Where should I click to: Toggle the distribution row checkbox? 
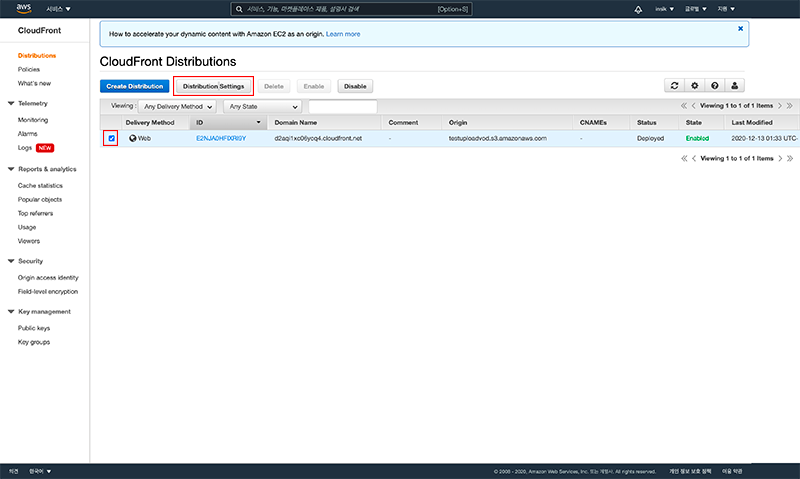click(x=111, y=138)
